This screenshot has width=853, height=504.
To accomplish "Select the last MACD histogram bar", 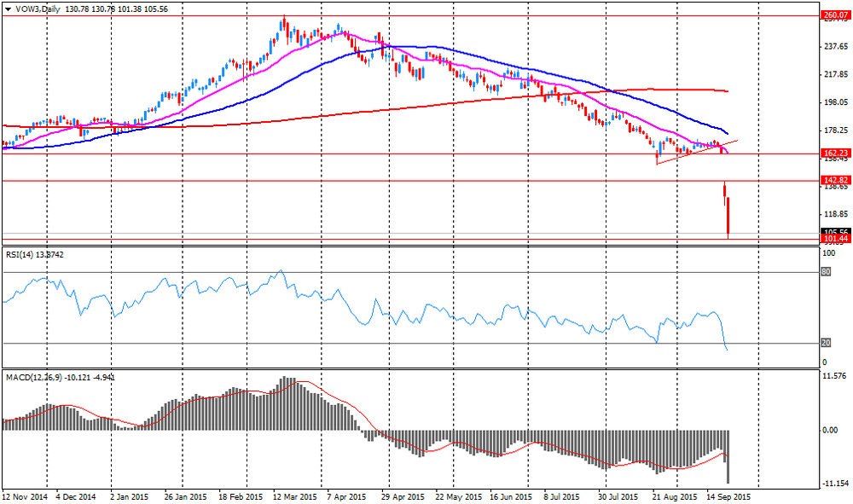I will tap(728, 456).
